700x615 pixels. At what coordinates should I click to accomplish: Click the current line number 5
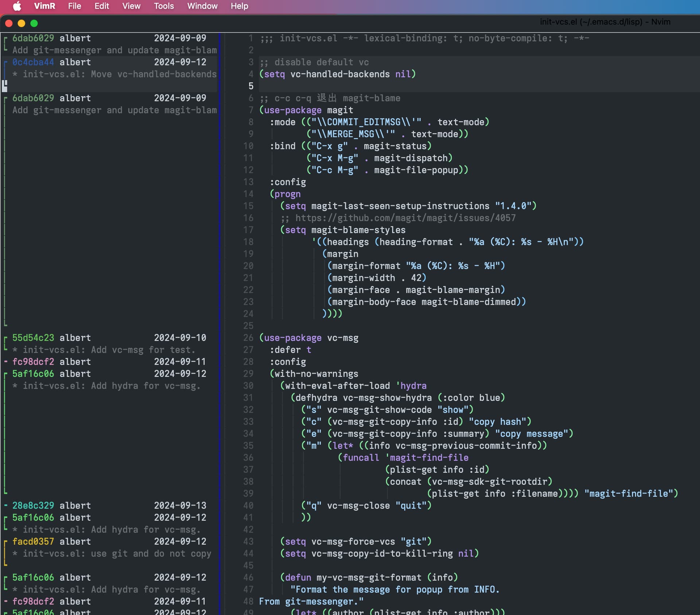pyautogui.click(x=251, y=86)
